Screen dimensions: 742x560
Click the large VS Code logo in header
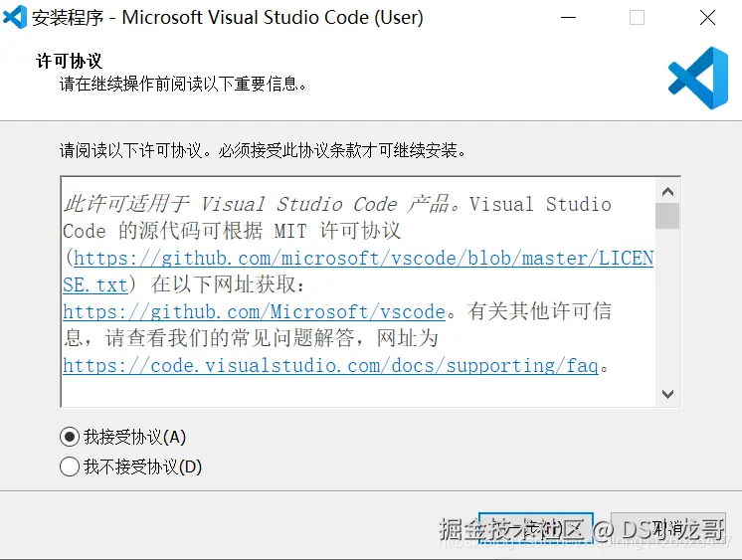click(x=698, y=79)
